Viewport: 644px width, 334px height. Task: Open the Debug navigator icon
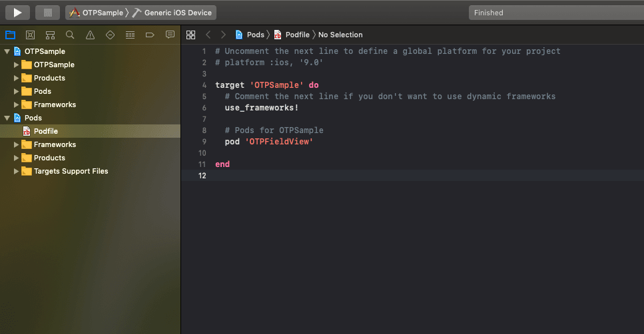coord(130,35)
